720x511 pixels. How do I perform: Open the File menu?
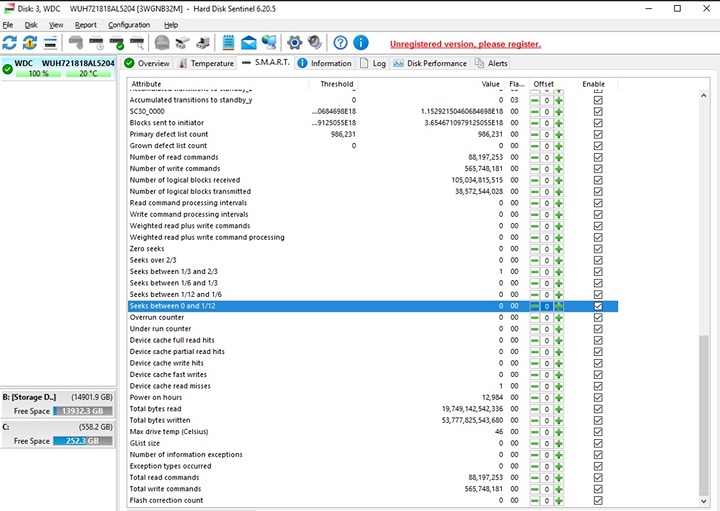(8, 25)
